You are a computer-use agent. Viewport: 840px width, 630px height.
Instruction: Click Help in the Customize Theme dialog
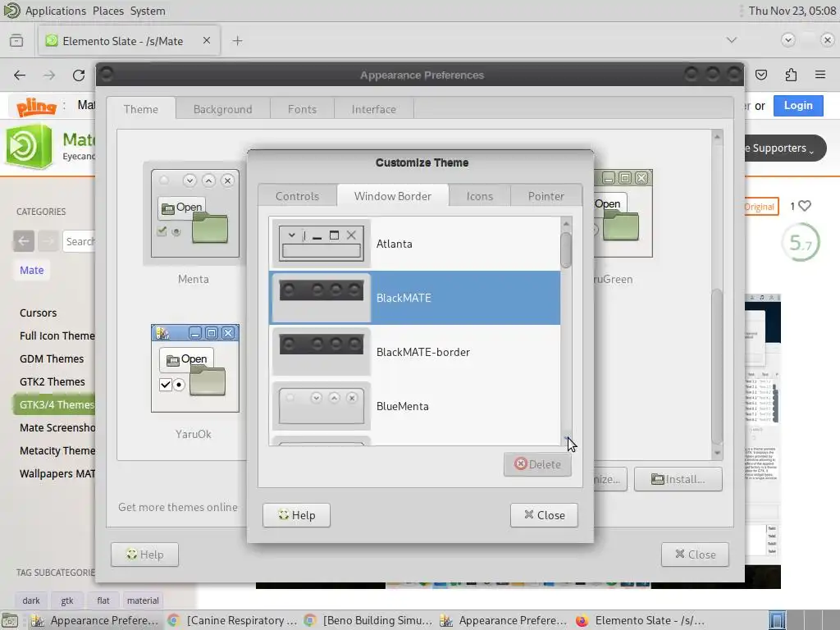tap(296, 515)
